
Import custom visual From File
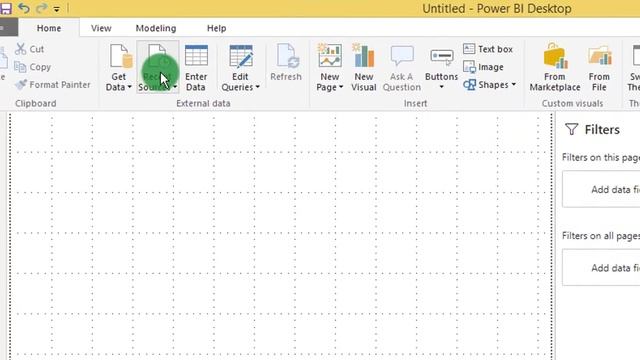coord(599,68)
